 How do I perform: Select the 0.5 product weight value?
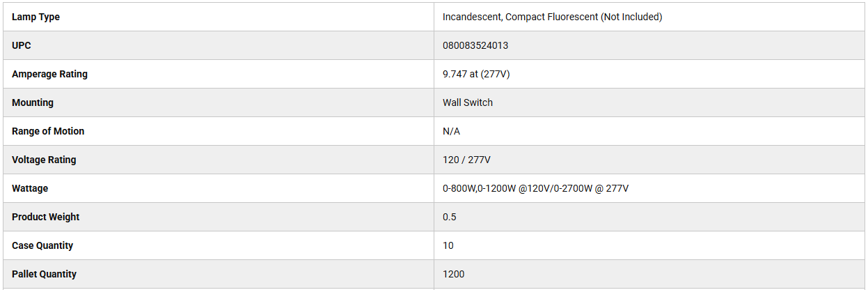[450, 217]
